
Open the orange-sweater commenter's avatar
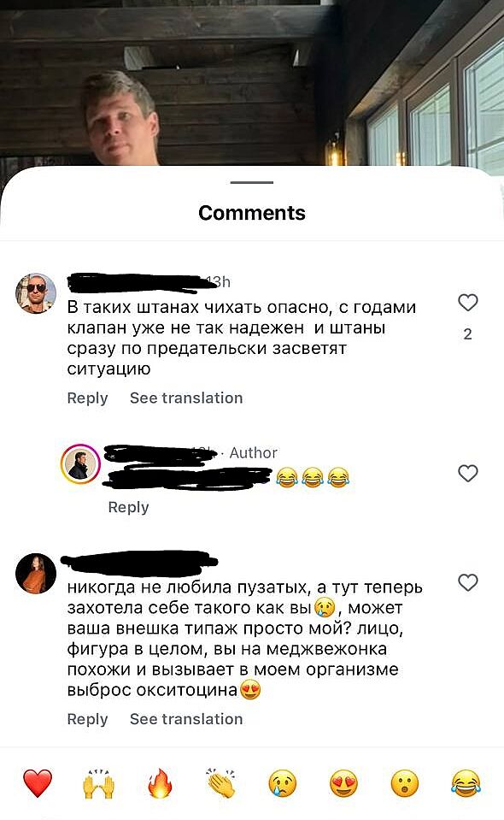[36, 574]
